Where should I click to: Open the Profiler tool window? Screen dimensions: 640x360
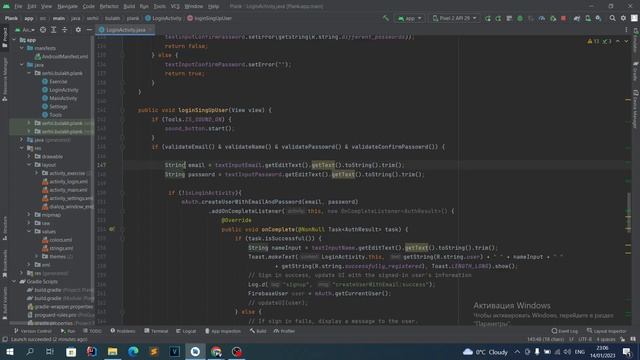click(x=284, y=331)
